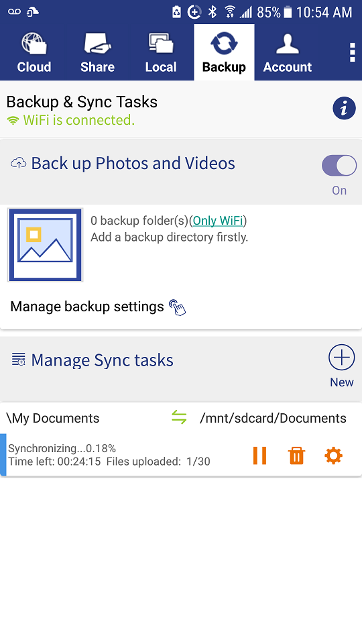Tap the two-way sync arrows icon
The image size is (362, 644).
coord(179,418)
